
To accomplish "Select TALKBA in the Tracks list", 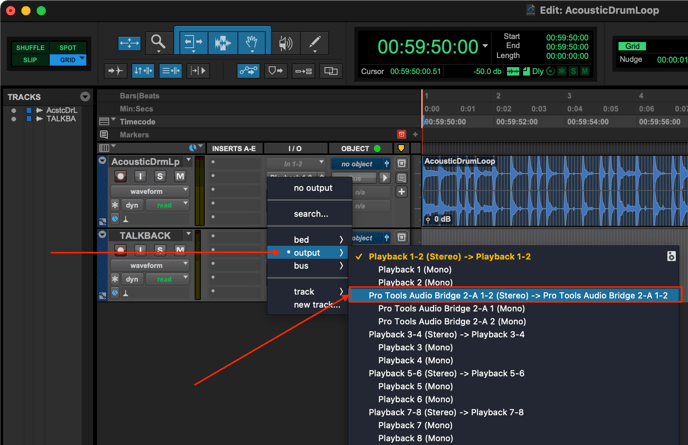I will pos(61,118).
